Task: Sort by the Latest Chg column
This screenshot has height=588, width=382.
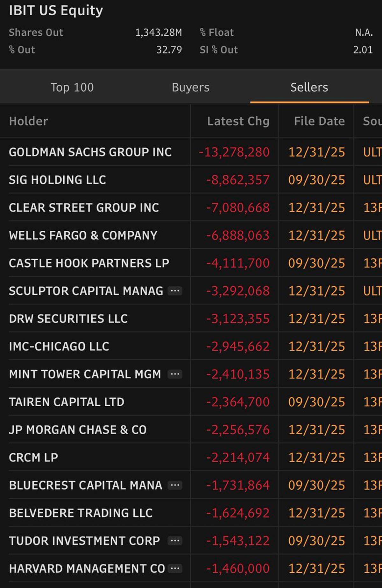Action: (x=238, y=121)
